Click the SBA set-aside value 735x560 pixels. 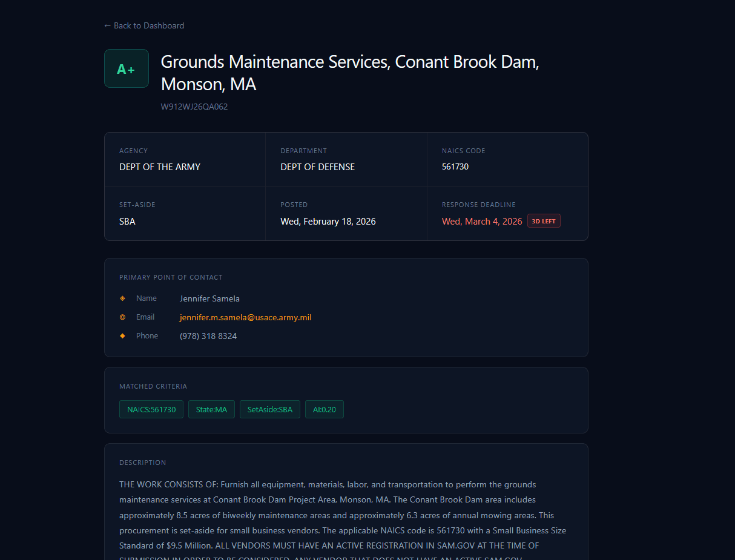click(127, 221)
